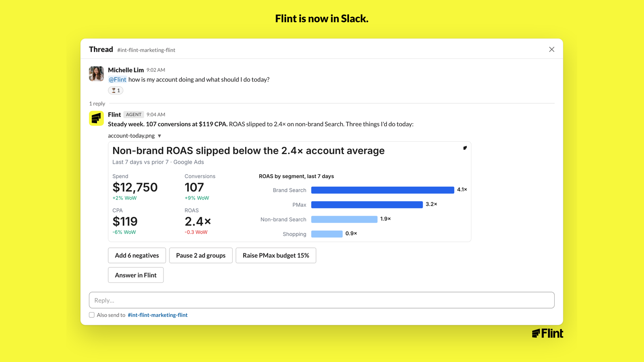Click the Flint sender name in reply
Screen dimensions: 644x362
(x=114, y=115)
